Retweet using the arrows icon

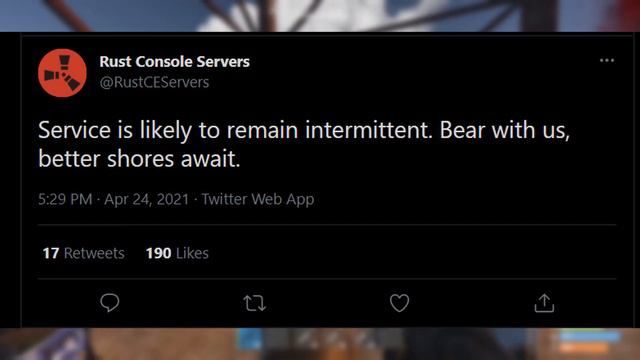pyautogui.click(x=255, y=303)
